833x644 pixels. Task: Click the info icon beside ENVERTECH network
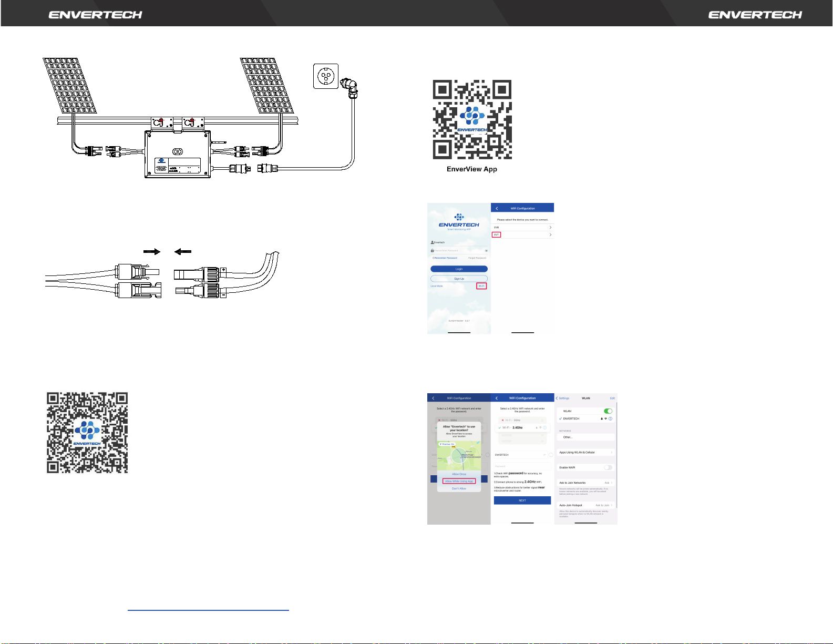click(610, 419)
